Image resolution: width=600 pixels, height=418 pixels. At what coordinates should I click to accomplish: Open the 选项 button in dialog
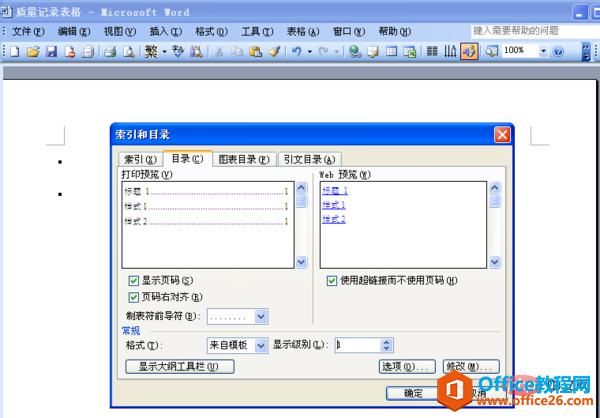point(407,367)
